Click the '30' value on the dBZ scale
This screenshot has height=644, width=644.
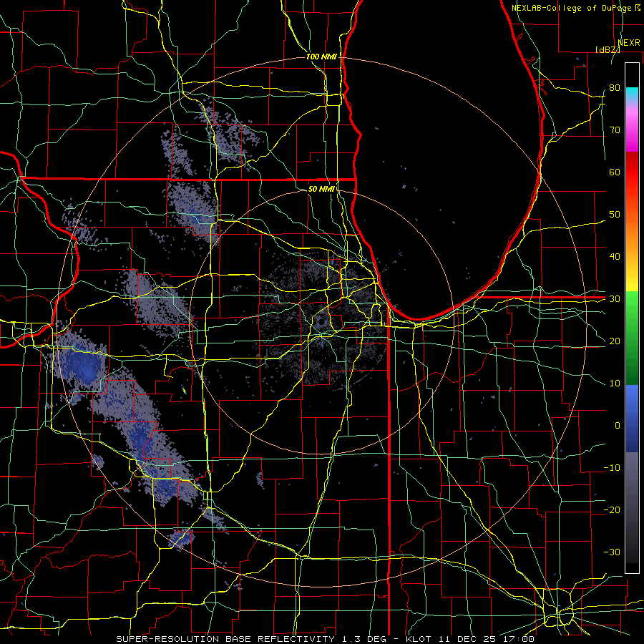point(615,299)
